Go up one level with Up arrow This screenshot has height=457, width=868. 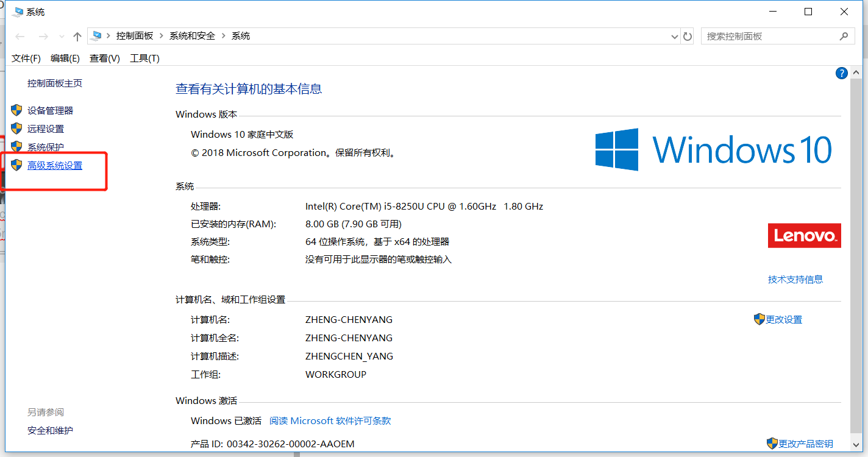[77, 37]
